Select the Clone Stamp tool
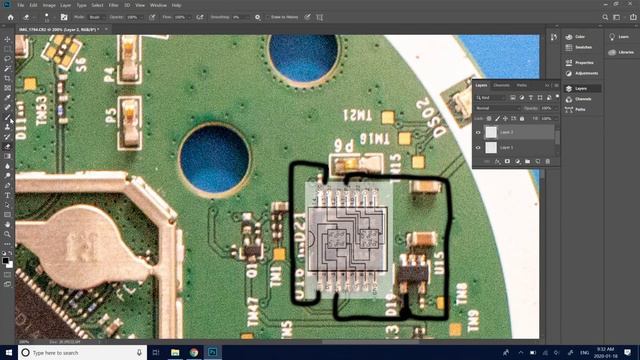The image size is (640, 360). [7, 127]
